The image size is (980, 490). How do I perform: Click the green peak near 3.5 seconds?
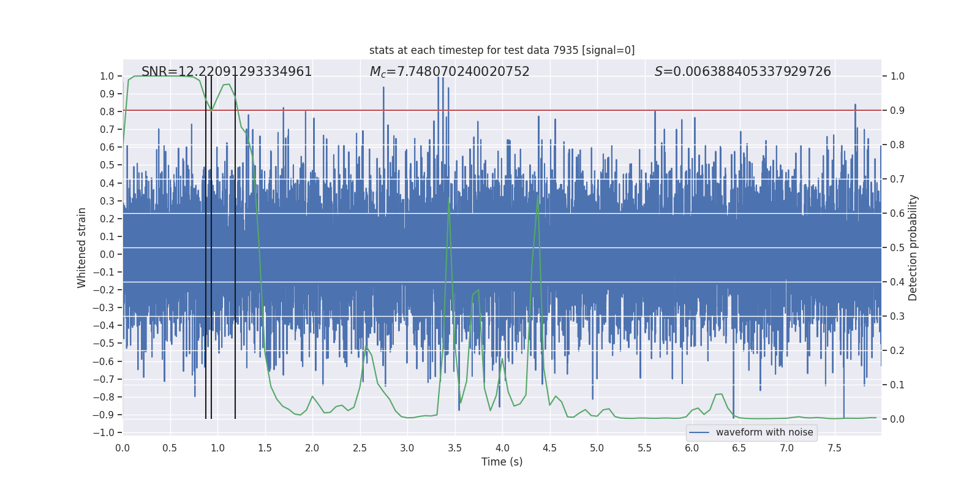click(x=450, y=198)
